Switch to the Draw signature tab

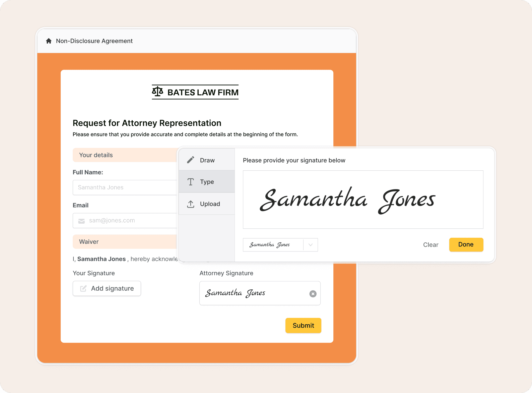click(x=207, y=160)
